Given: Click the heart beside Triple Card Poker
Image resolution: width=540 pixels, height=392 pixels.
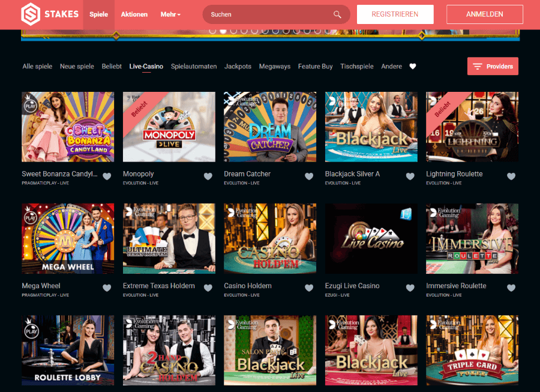Looking at the screenshot, I should pos(511,390).
